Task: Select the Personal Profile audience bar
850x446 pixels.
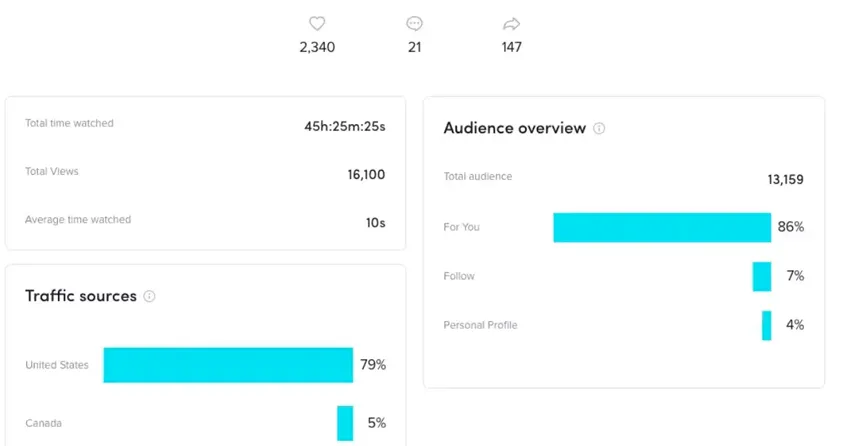Action: (x=766, y=325)
